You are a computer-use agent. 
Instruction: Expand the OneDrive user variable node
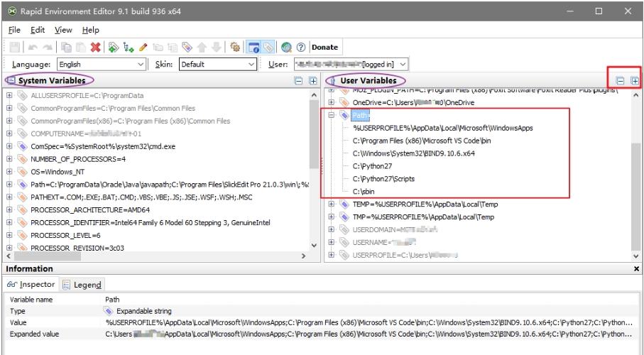(x=332, y=102)
